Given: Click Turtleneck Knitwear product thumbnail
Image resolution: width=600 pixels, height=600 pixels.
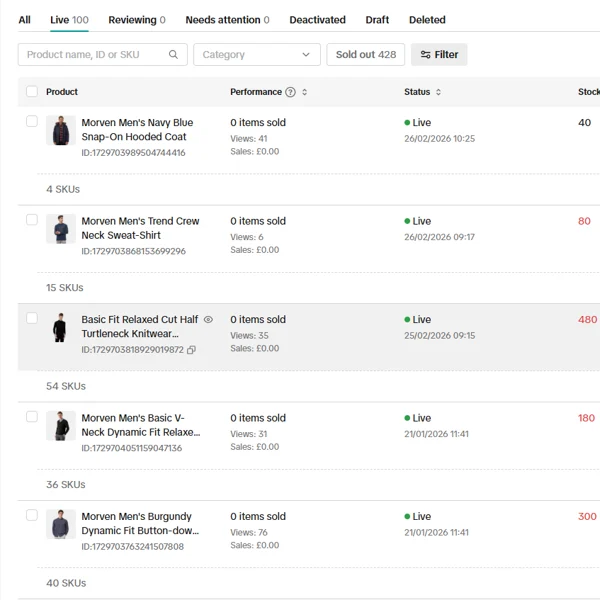Looking at the screenshot, I should click(61, 327).
